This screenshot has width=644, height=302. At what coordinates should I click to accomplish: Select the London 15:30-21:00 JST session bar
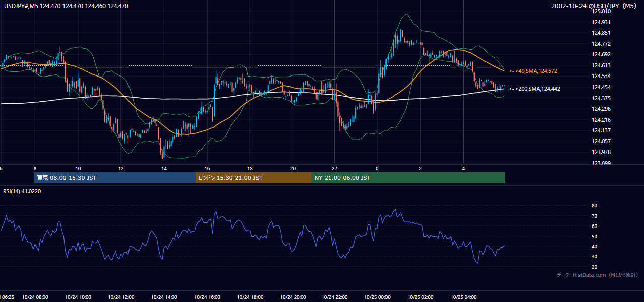(x=253, y=178)
